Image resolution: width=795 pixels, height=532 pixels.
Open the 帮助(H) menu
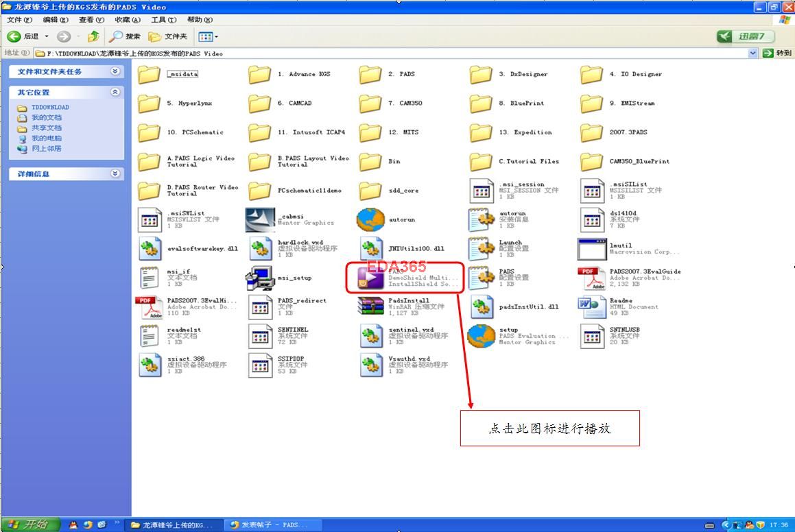[x=199, y=20]
